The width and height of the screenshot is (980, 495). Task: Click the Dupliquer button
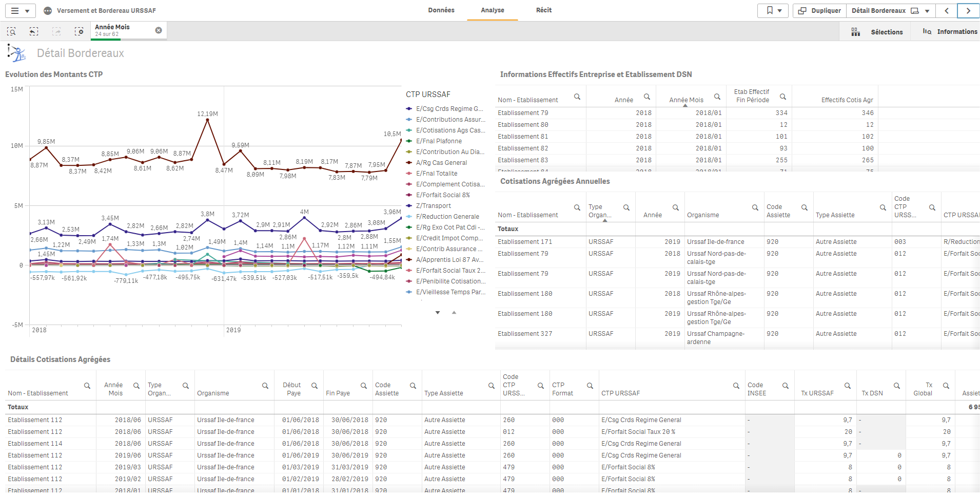coord(819,11)
